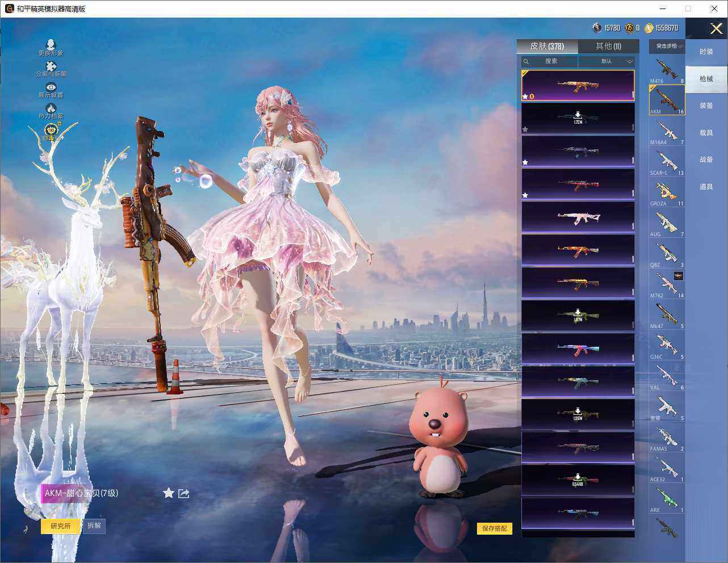This screenshot has height=563, width=728.
Task: Click the 拆解 dismantle button
Action: [94, 526]
